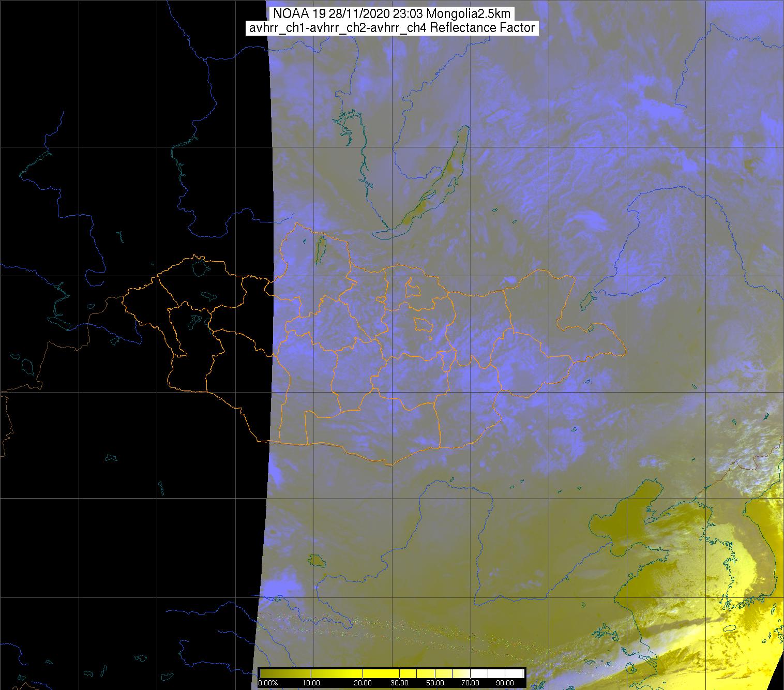Click the title line 'NOAA 19 28/11/2020 23:03 Mongolia2.5km'
Image resolution: width=784 pixels, height=690 pixels.
click(392, 14)
